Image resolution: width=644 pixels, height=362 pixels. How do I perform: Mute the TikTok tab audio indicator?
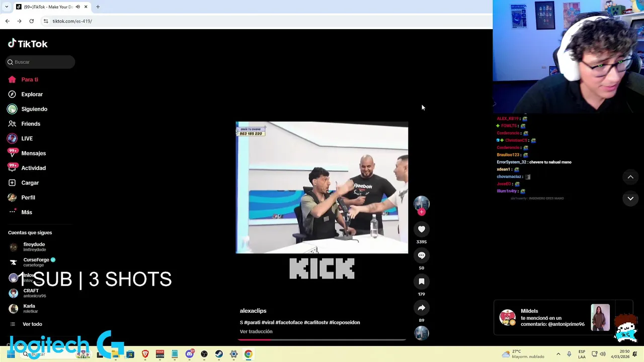[77, 7]
